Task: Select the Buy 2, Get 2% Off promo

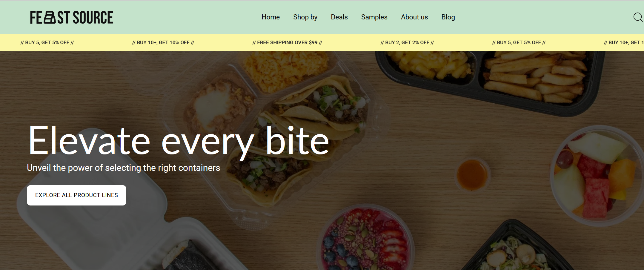Action: tap(407, 42)
